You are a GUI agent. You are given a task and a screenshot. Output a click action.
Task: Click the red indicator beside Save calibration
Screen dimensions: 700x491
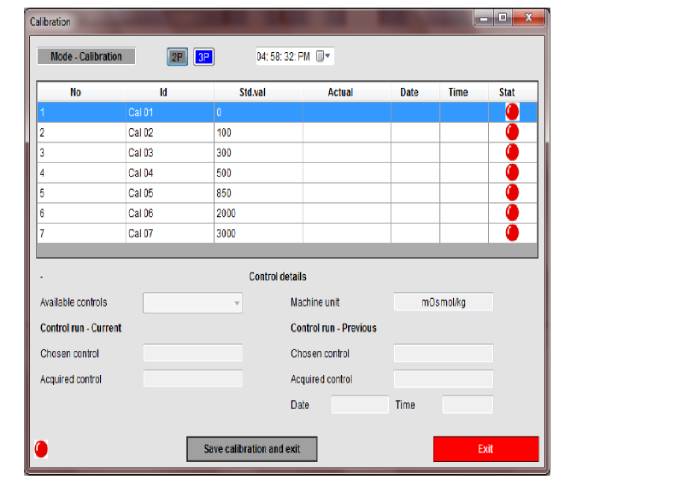[41, 449]
